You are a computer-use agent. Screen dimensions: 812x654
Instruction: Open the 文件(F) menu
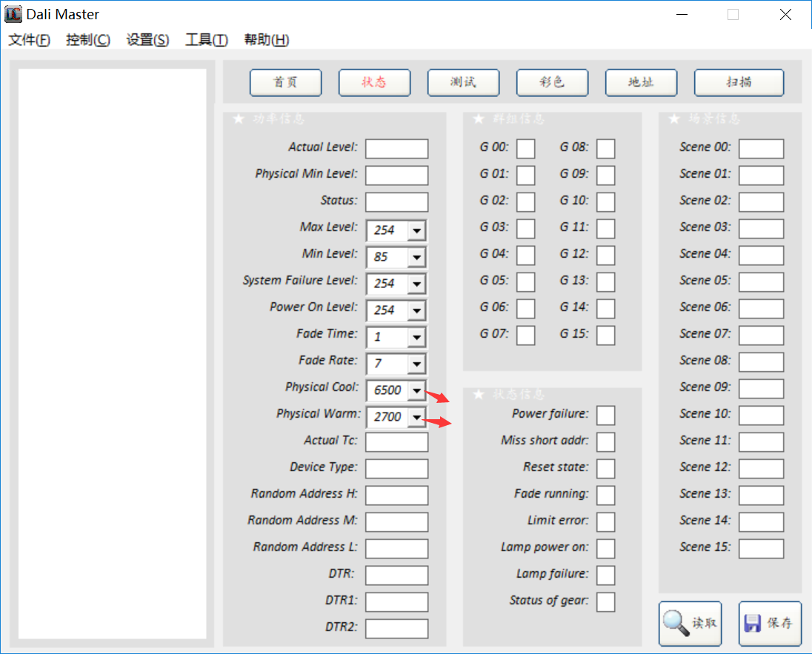click(29, 40)
